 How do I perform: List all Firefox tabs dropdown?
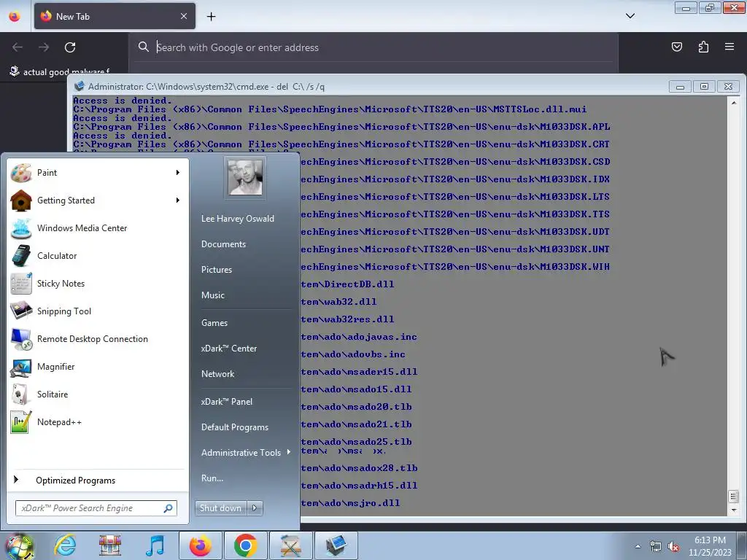(630, 16)
